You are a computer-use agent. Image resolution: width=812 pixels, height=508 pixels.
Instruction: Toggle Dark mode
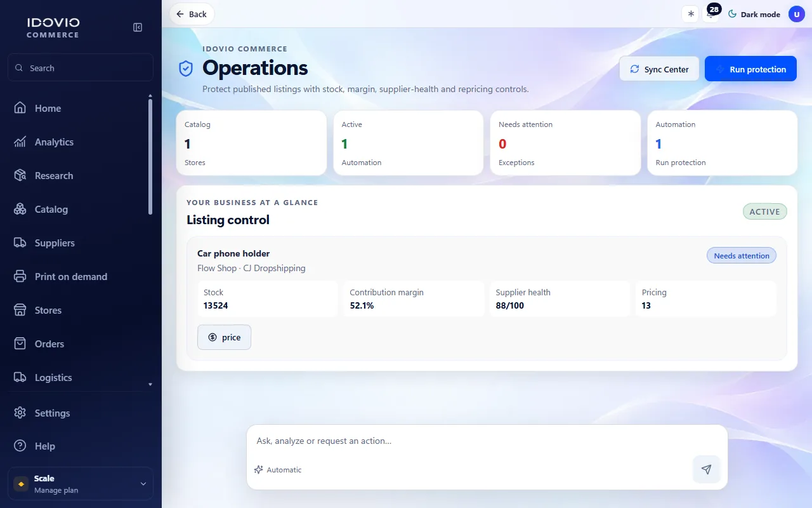click(x=754, y=14)
